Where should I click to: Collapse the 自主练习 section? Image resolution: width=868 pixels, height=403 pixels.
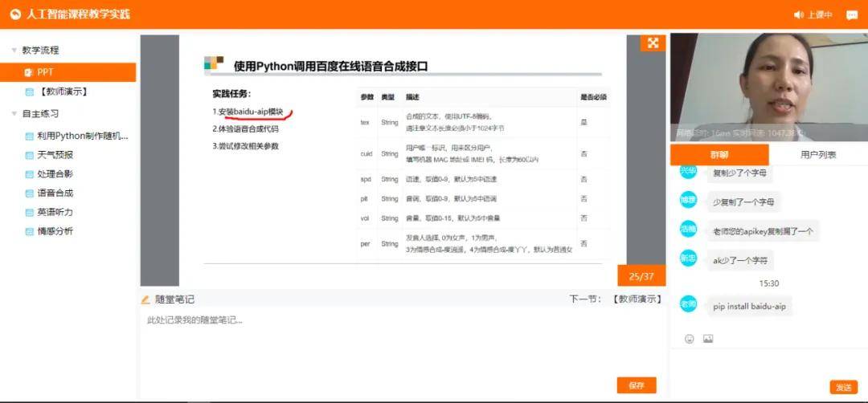point(14,114)
